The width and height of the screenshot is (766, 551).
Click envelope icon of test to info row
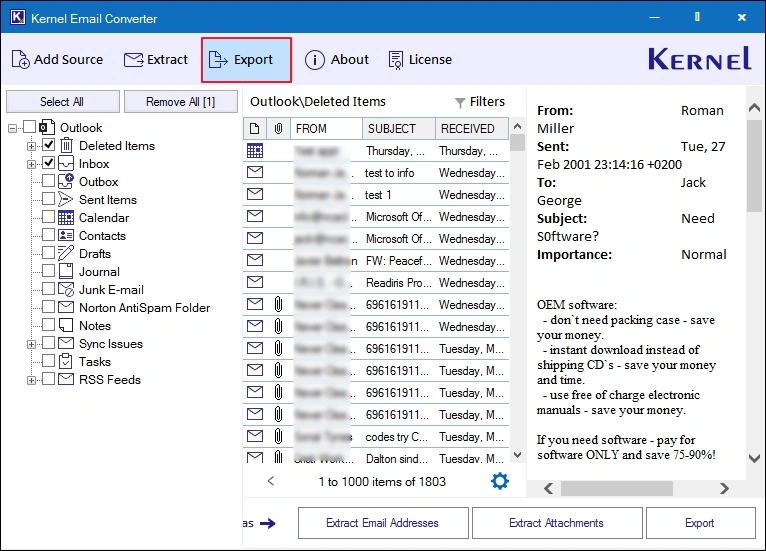(x=255, y=172)
